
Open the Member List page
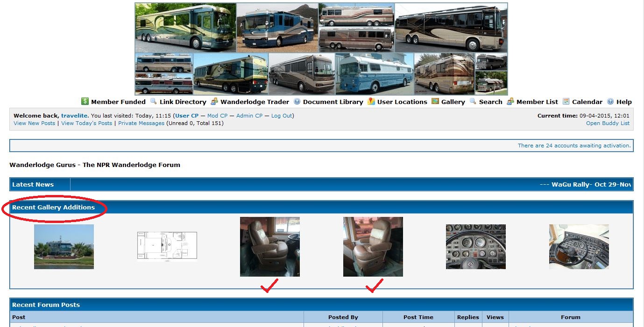click(537, 102)
